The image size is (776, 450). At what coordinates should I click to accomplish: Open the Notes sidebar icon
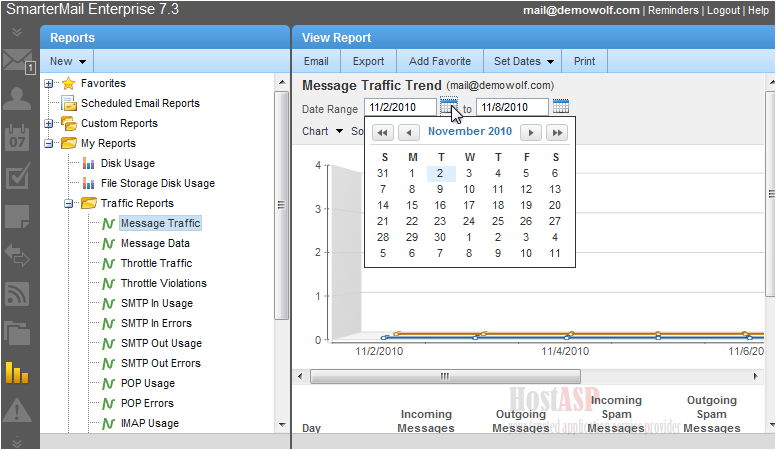click(x=17, y=216)
